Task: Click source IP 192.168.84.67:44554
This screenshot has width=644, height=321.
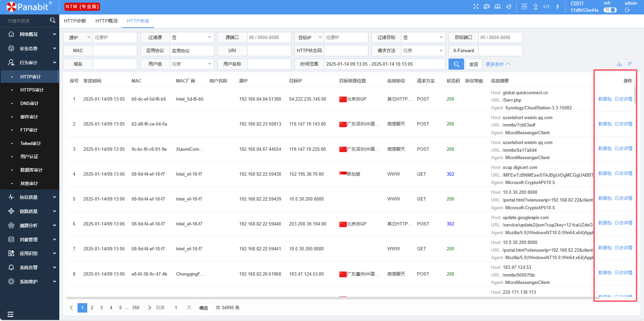Action: 260,149
